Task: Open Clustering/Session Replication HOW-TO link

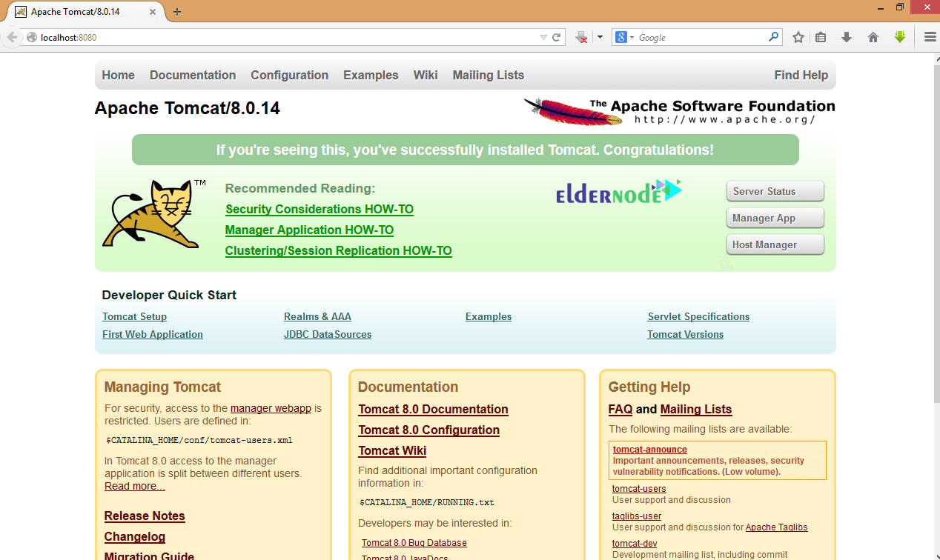Action: pyautogui.click(x=339, y=251)
